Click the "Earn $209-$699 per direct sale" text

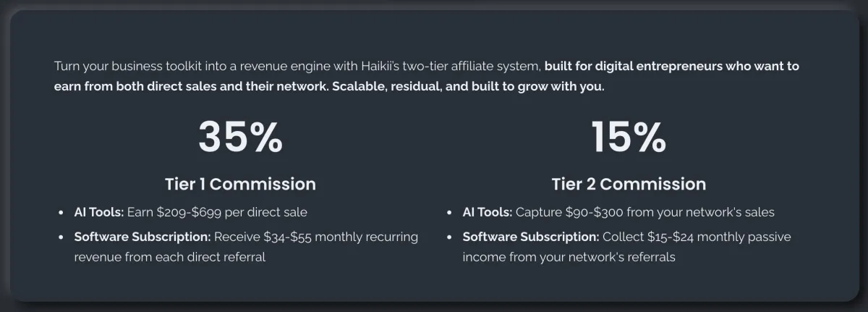217,213
